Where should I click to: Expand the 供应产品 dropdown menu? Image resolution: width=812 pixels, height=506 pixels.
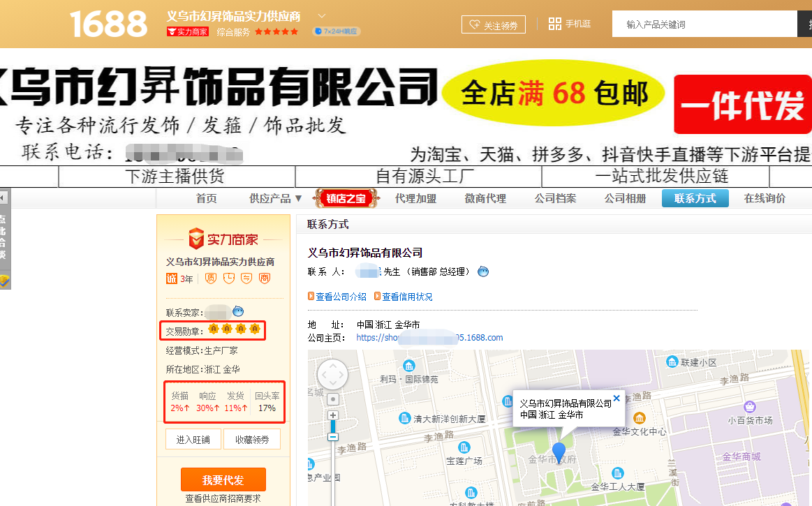276,198
